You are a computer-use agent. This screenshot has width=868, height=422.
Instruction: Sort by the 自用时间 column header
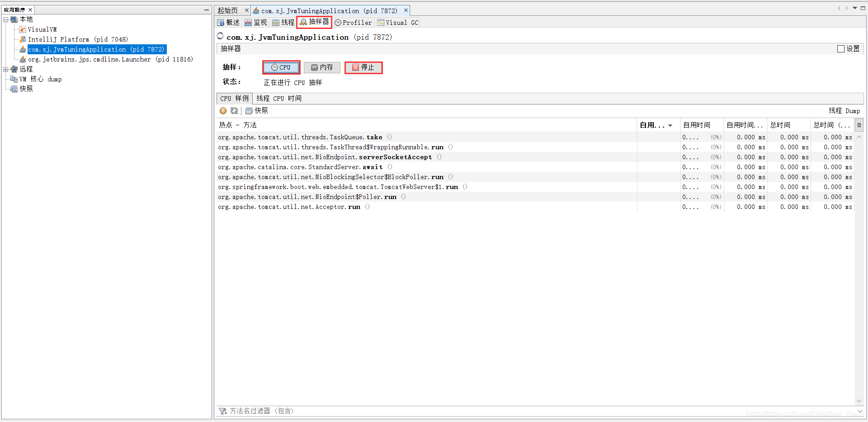point(702,125)
